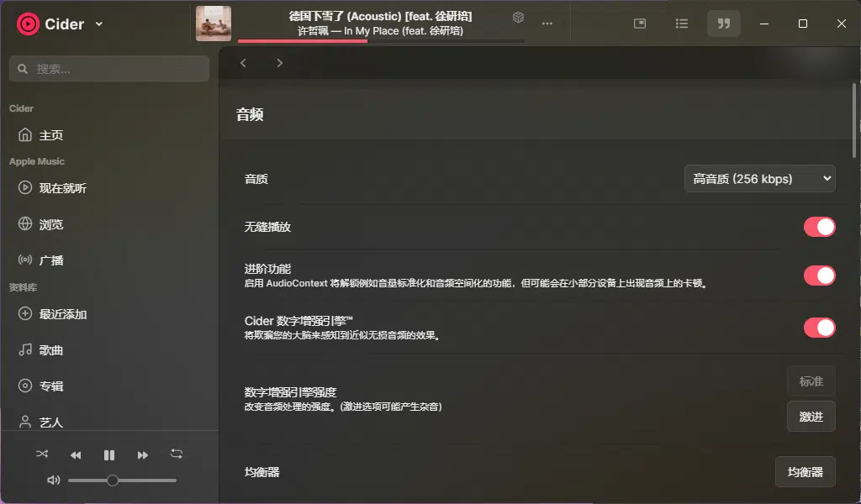Screen dimensions: 861x504
Task: Open the 音质 quality dropdown
Action: pyautogui.click(x=760, y=179)
